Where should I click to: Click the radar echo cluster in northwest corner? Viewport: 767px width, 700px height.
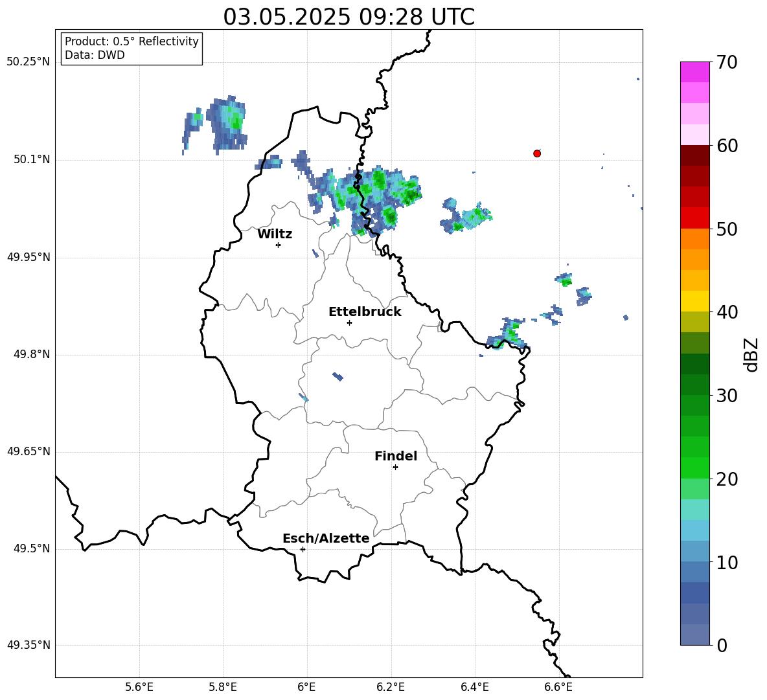click(x=215, y=124)
